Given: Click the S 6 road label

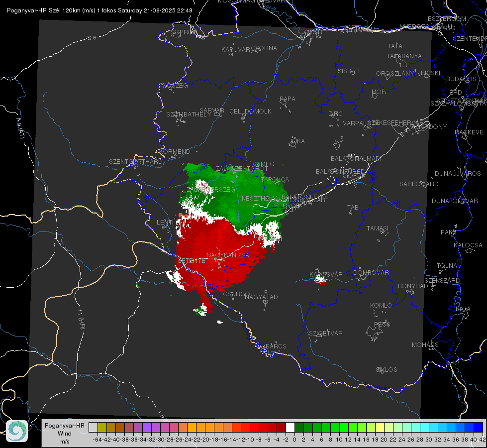Looking at the screenshot, I should pos(92,38).
